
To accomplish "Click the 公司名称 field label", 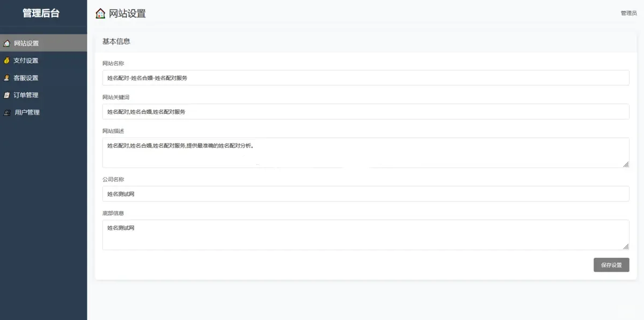I will point(113,179).
